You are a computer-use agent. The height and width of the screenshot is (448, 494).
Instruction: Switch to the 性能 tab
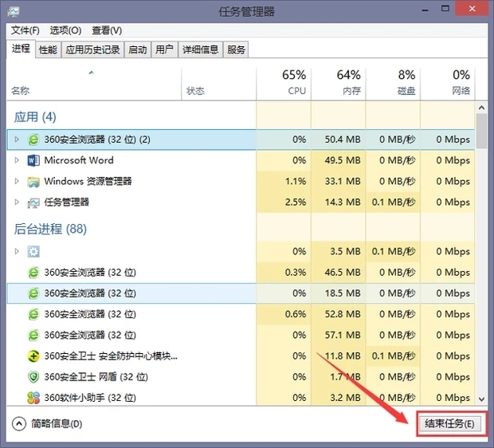(x=48, y=49)
